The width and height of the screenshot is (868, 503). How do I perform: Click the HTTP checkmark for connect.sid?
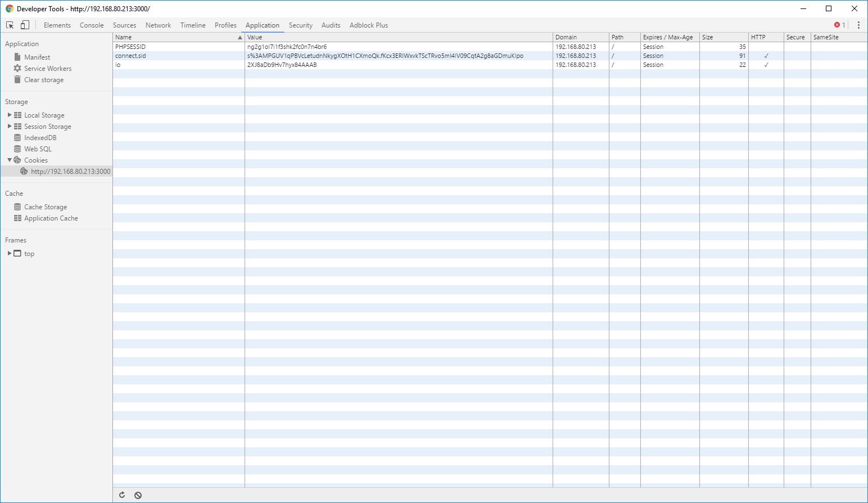tap(766, 56)
